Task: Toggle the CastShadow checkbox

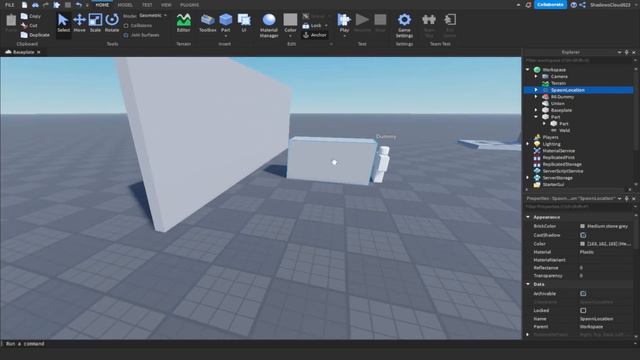Action: coord(583,235)
